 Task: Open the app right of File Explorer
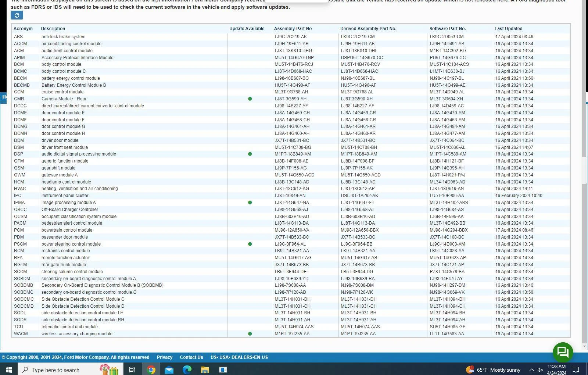[223, 370]
